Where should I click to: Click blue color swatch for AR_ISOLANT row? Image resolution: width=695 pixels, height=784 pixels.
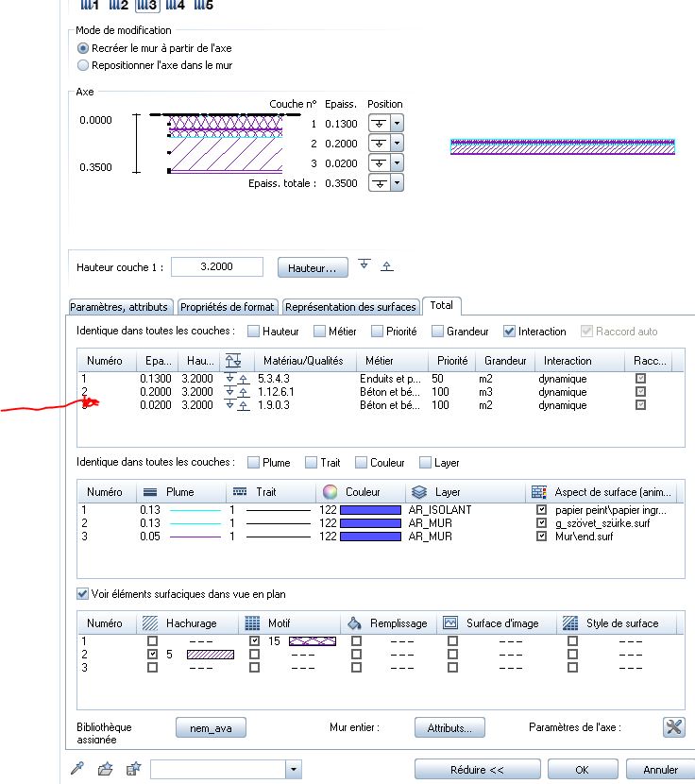coord(370,510)
